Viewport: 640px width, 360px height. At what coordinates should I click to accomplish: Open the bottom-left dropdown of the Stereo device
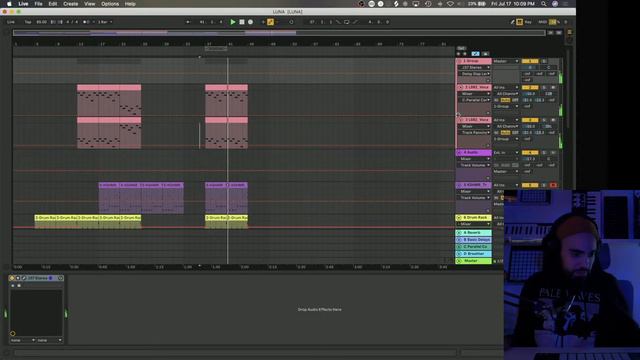coord(22,340)
